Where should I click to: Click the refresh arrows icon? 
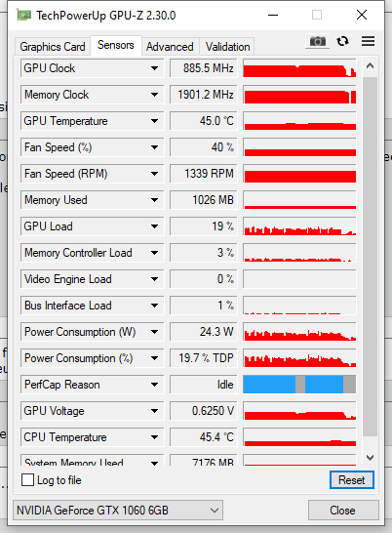(x=342, y=41)
